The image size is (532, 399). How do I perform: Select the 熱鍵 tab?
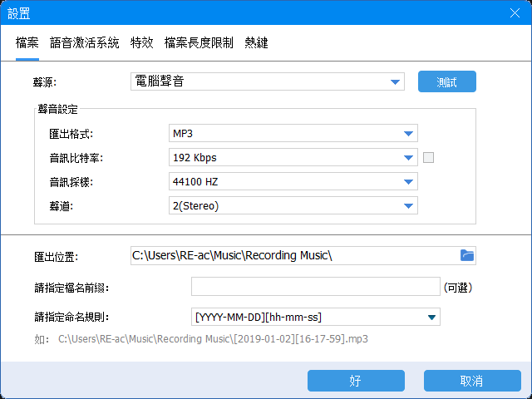257,43
